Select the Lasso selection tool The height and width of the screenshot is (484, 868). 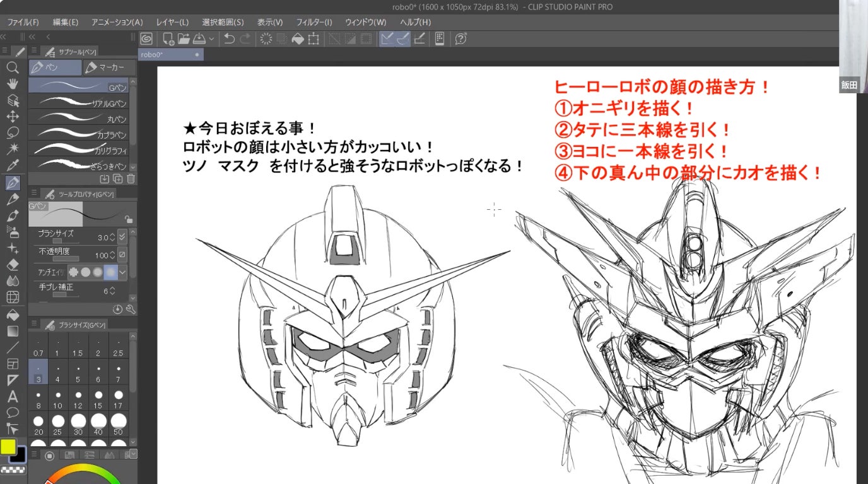[12, 133]
